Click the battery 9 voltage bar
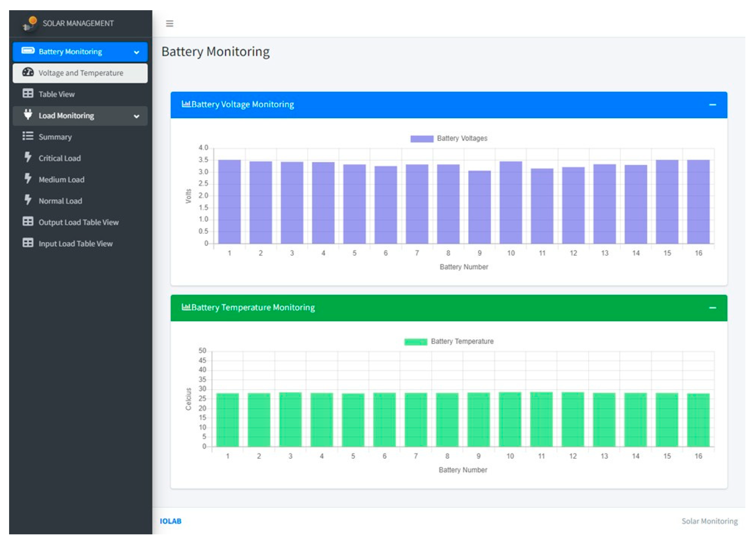The height and width of the screenshot is (541, 756). tap(479, 207)
